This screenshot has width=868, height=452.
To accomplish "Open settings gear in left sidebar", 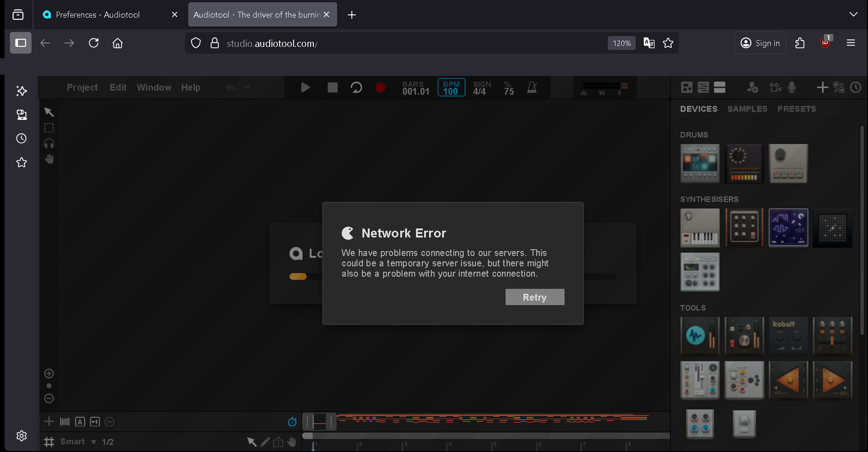I will 21,436.
